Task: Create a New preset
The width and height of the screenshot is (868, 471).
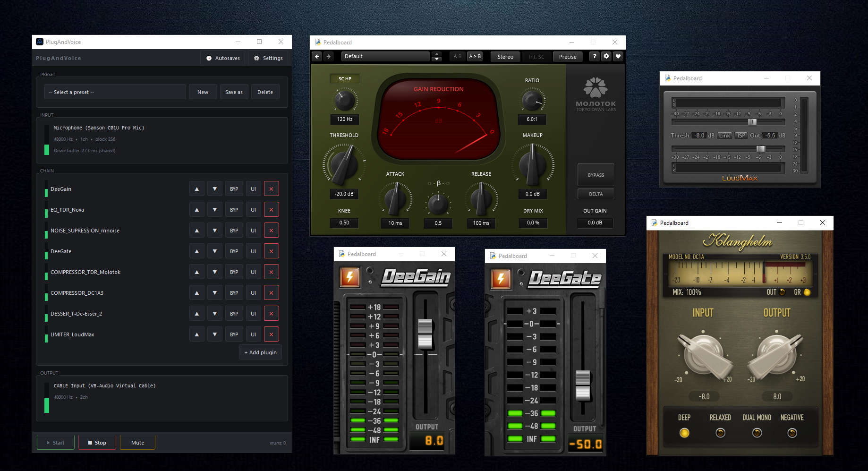Action: (203, 92)
